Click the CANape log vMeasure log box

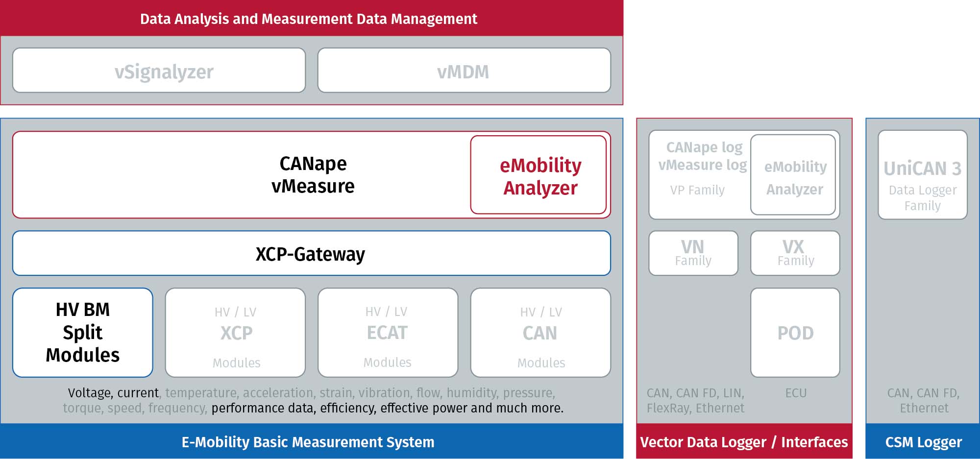pos(700,175)
